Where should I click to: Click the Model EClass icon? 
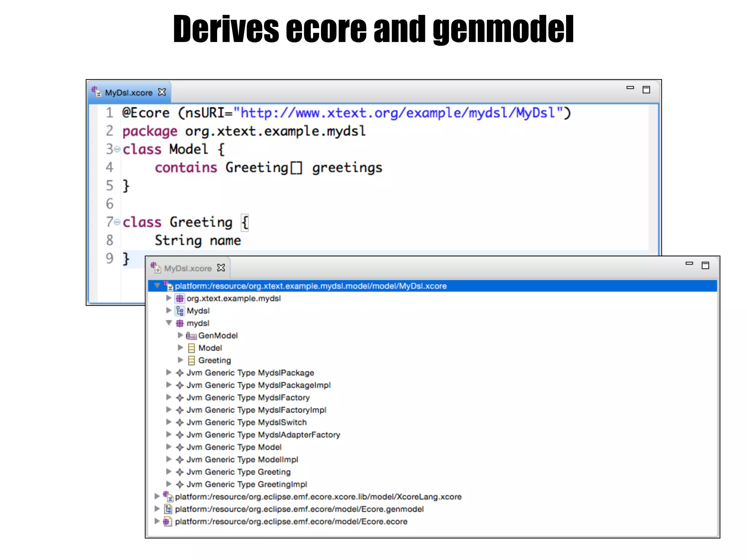pyautogui.click(x=191, y=348)
